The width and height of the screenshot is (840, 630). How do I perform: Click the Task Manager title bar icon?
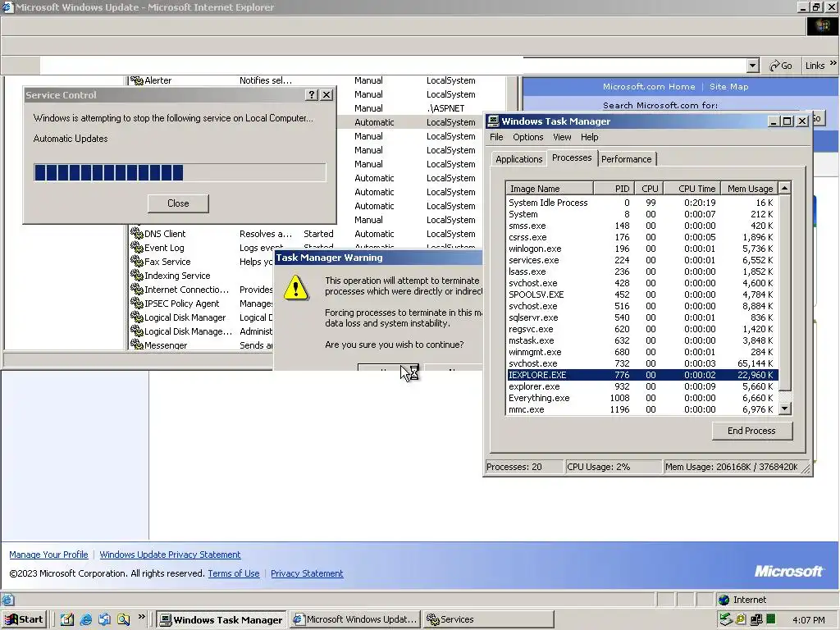(x=493, y=121)
